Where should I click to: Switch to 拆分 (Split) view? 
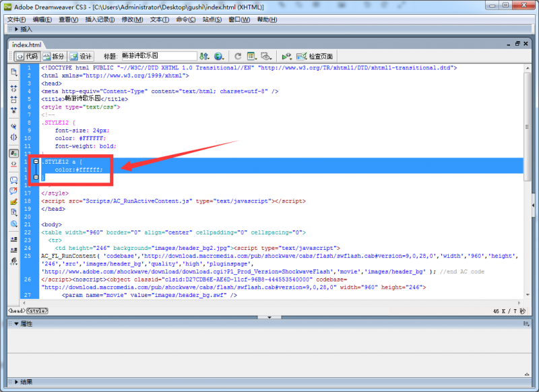tap(54, 57)
